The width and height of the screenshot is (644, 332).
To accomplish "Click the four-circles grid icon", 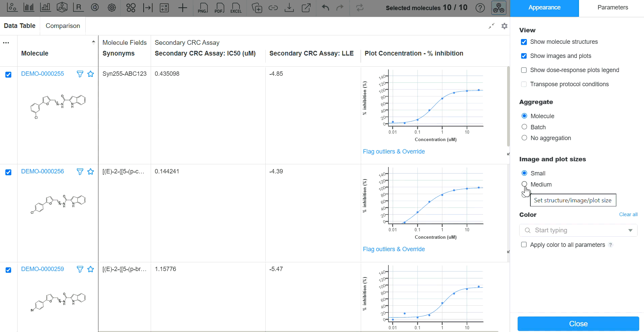I will tap(131, 7).
